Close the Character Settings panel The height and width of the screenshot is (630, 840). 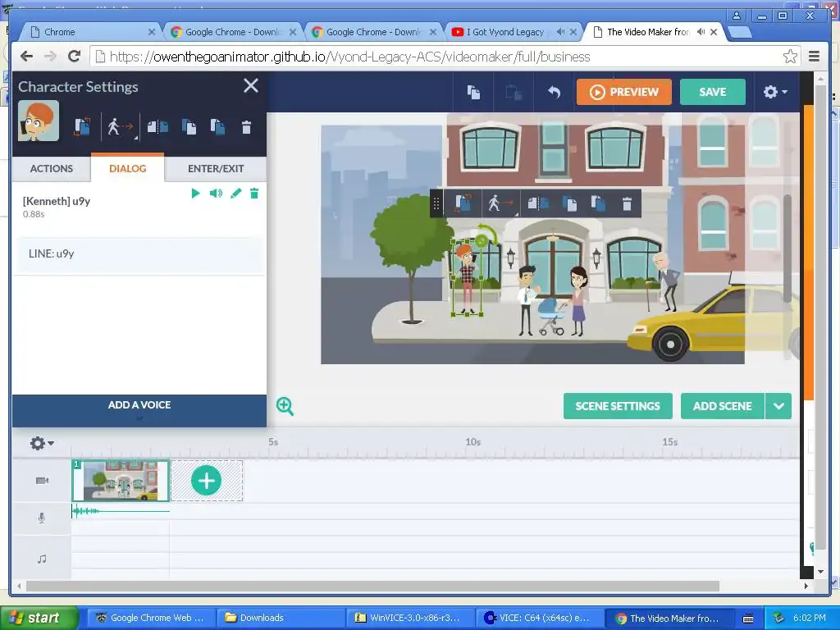251,85
